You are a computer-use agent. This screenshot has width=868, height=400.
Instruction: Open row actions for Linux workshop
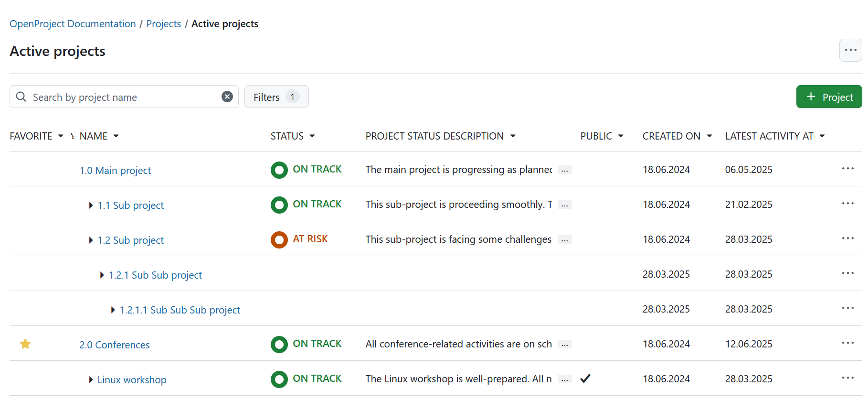[x=847, y=378]
